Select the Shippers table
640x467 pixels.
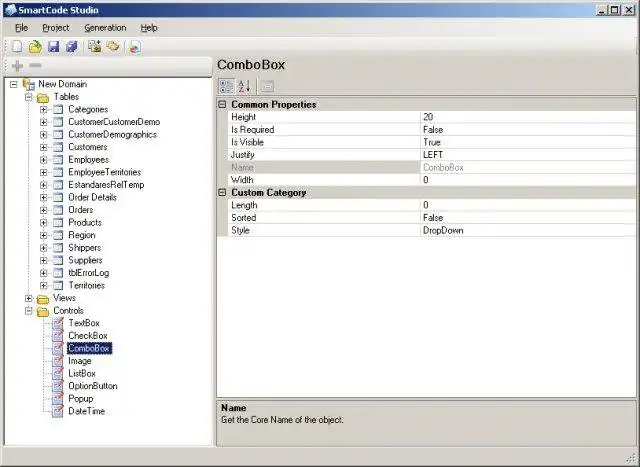pyautogui.click(x=84, y=248)
